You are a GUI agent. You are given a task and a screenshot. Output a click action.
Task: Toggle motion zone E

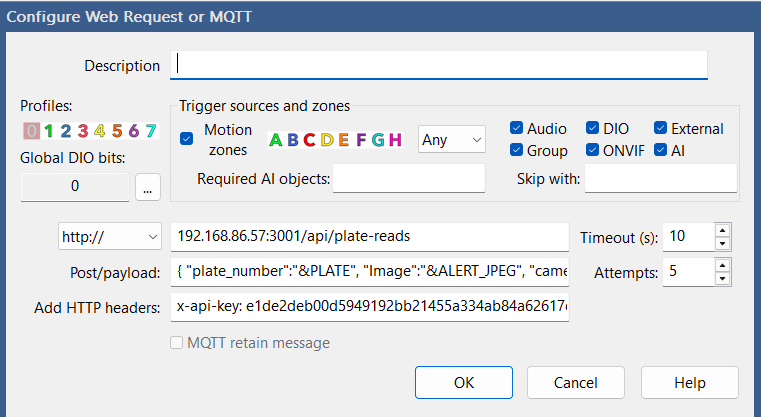click(343, 139)
